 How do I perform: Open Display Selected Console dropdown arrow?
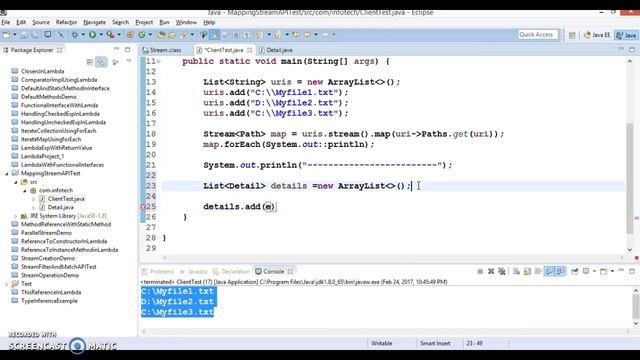point(594,271)
